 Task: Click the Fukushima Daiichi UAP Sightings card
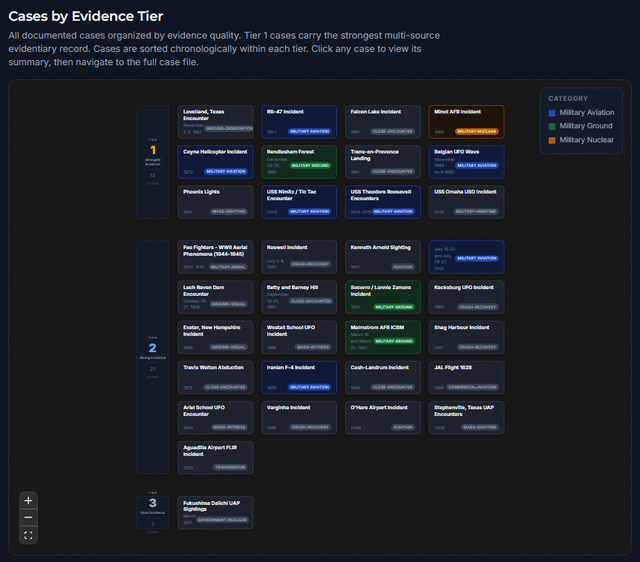215,511
